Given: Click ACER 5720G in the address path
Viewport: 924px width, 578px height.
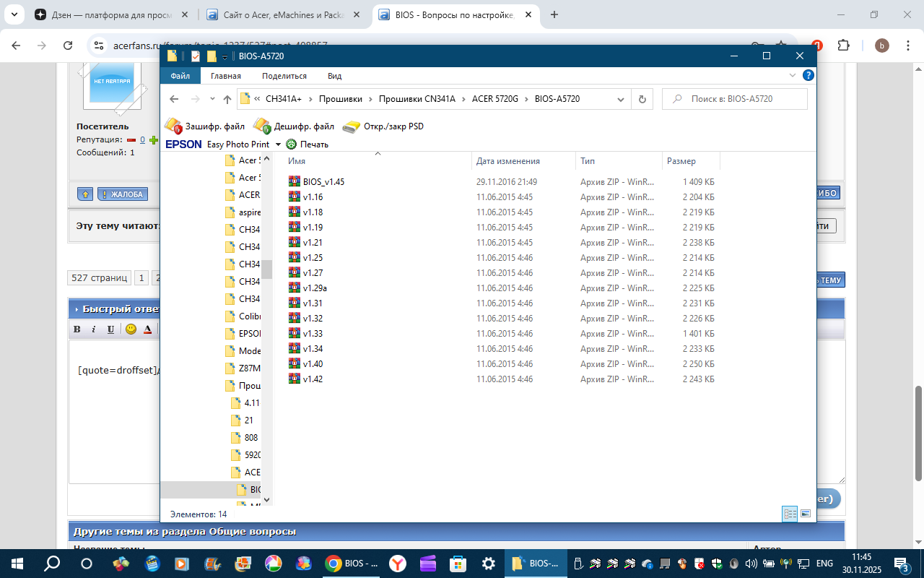Looking at the screenshot, I should [x=494, y=99].
